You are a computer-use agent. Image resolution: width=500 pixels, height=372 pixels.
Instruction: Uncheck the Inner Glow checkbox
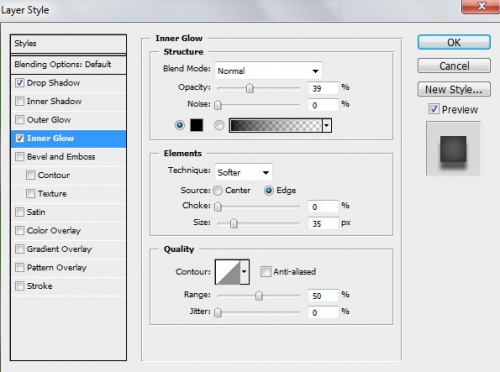[20, 138]
